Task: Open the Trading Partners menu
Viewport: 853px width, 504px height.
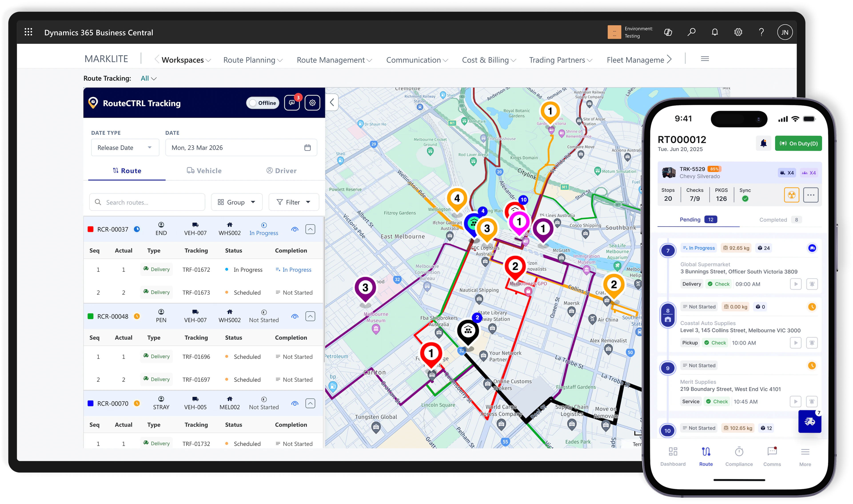Action: click(x=561, y=60)
